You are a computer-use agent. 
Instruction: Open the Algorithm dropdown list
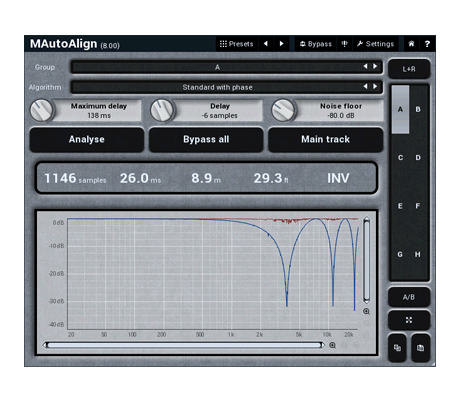pos(226,87)
